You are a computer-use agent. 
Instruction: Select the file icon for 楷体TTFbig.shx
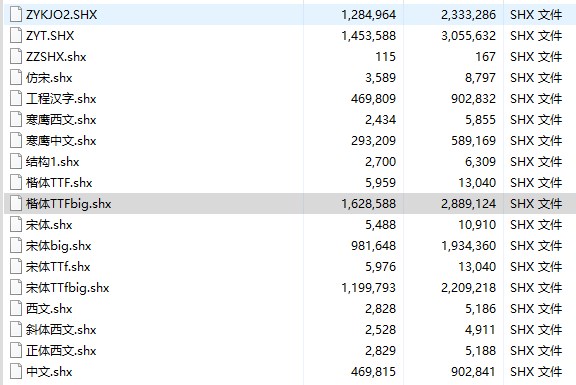[x=16, y=204]
